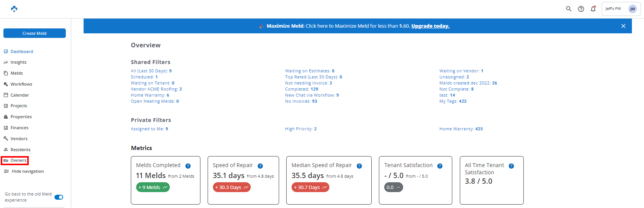Viewport: 644px width, 208px height.
Task: Click the +9 Melds green badge
Action: (x=153, y=187)
